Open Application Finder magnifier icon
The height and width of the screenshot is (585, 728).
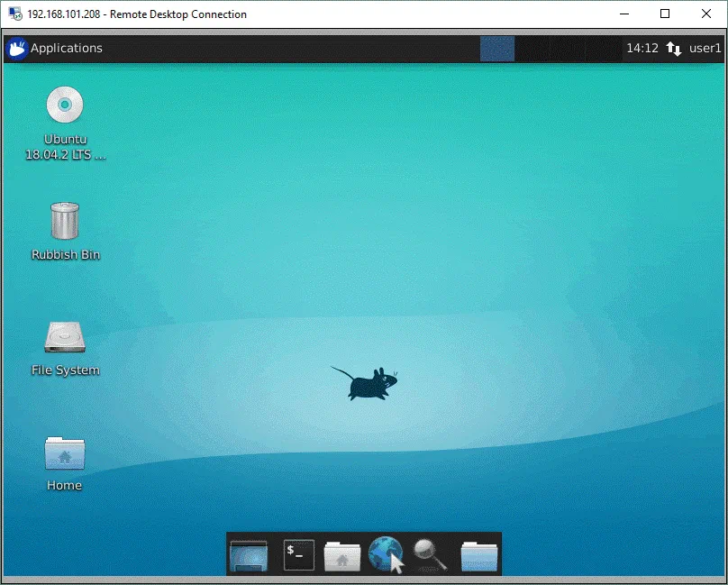[431, 554]
